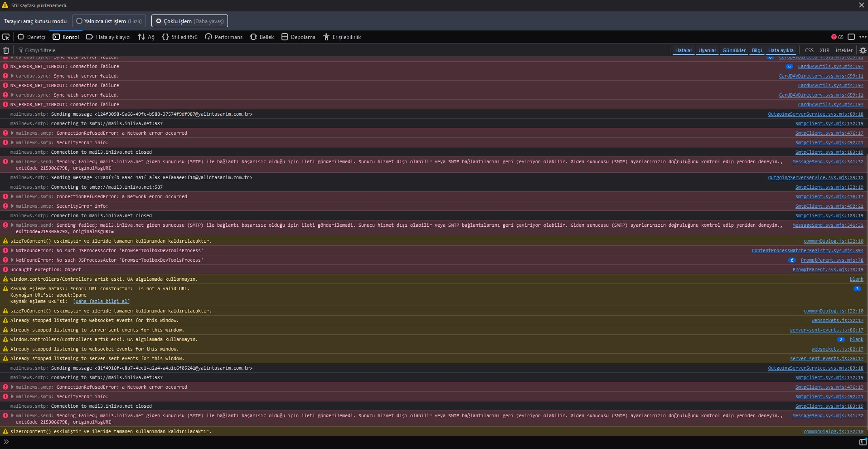Toggle the Hatalar filter button
868x449 pixels.
(684, 50)
